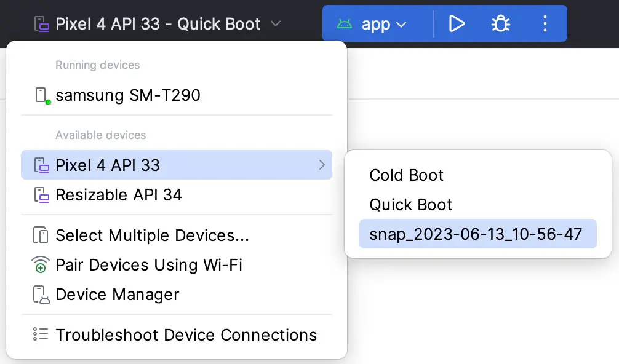Select the samsung SM-T290 running device
The width and height of the screenshot is (619, 364).
click(x=177, y=95)
